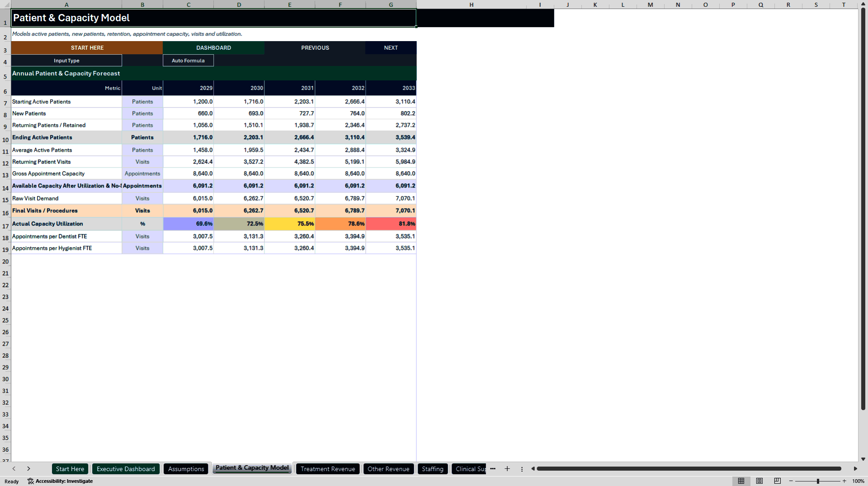Adjust the zoom slider handle
Viewport: 868px width, 486px height.
pyautogui.click(x=818, y=481)
